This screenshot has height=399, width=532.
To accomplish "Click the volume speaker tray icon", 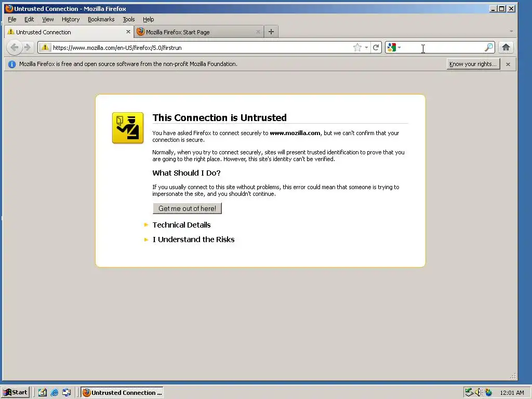I will click(x=478, y=393).
